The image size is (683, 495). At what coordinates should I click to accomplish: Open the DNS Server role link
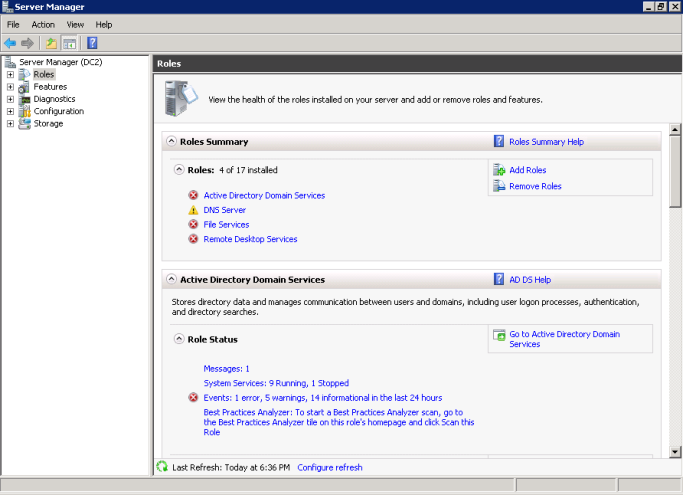pos(225,210)
